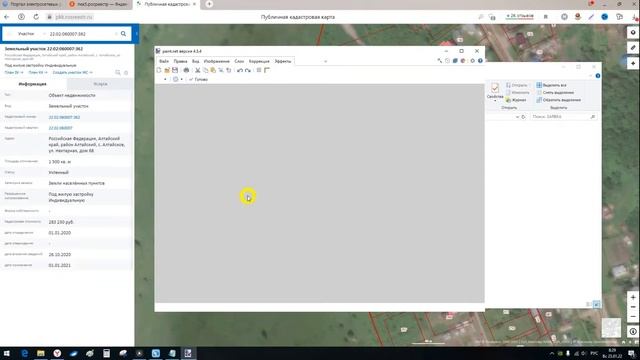Expand the tool chooser dropdown in paint.net

(165, 79)
